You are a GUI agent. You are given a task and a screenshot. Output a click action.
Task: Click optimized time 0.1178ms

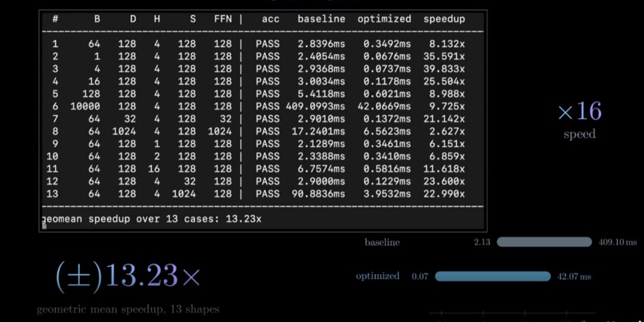coord(387,81)
